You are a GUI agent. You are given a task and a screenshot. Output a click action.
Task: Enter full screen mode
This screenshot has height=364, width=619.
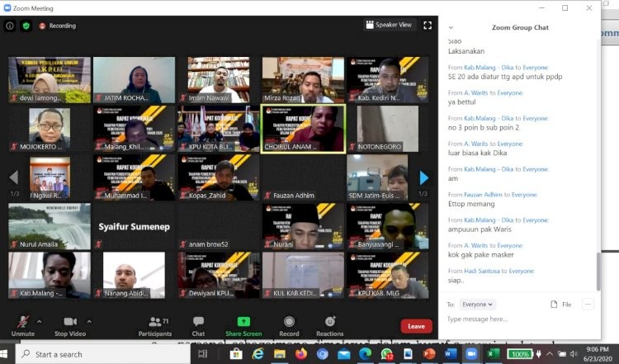click(x=428, y=25)
